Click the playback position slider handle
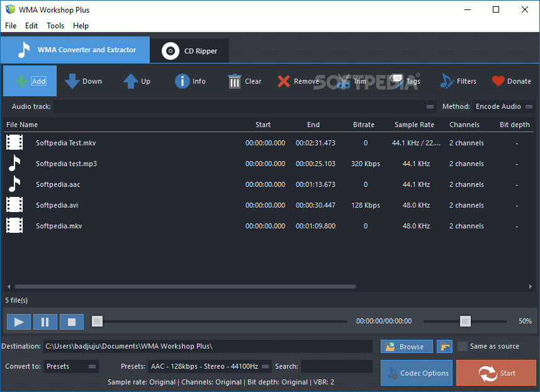Screen dimensions: 540x392 pyautogui.click(x=97, y=322)
